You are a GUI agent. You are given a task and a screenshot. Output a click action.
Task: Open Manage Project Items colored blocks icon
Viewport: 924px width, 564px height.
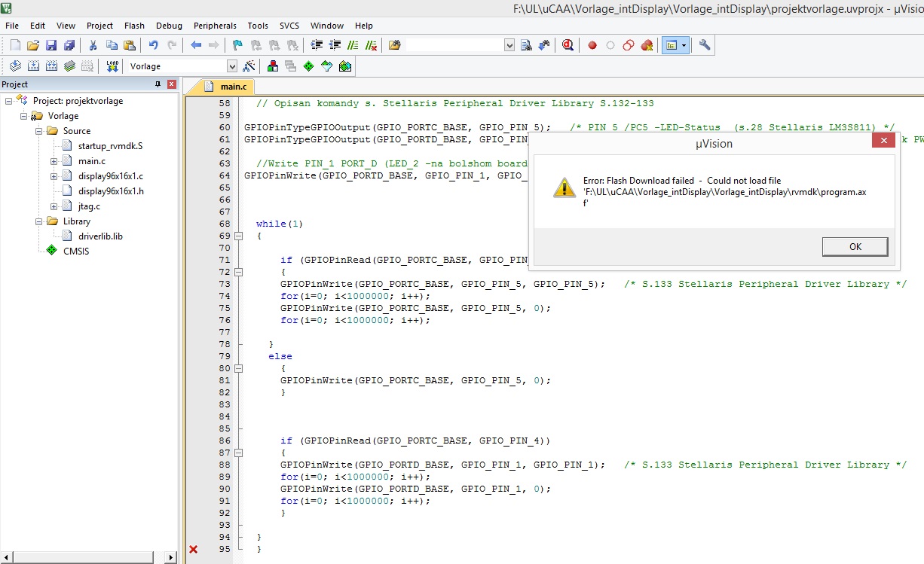tap(272, 66)
